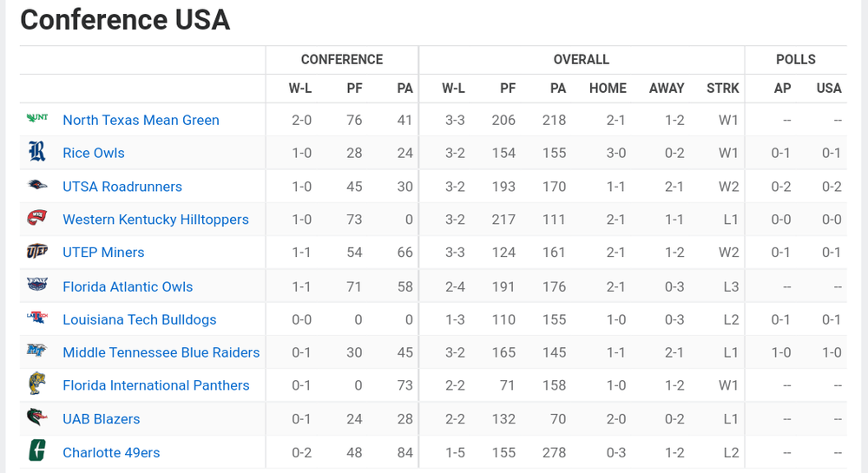Open the Rice Owls team page
Screen dimensions: 868x473
pos(94,153)
